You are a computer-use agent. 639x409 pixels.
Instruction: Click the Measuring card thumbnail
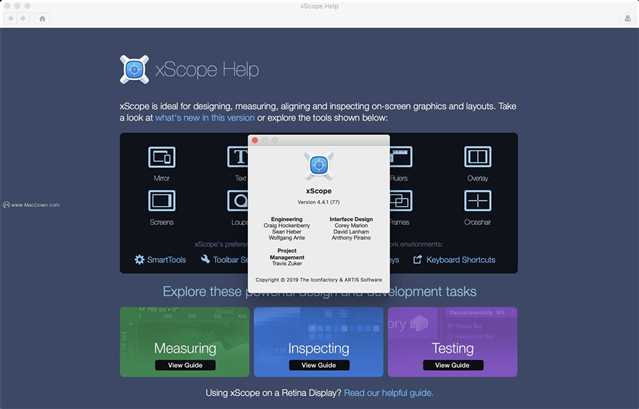pos(185,342)
